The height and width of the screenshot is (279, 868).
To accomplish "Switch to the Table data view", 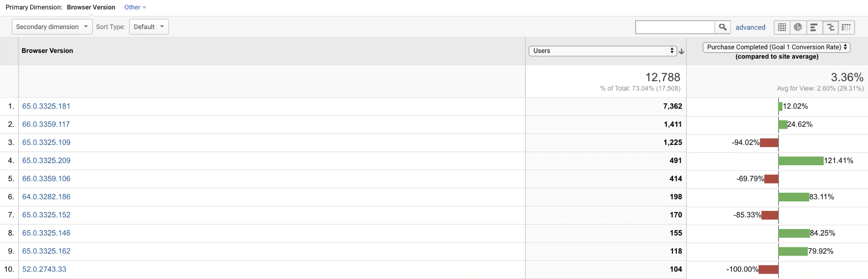I will point(782,27).
